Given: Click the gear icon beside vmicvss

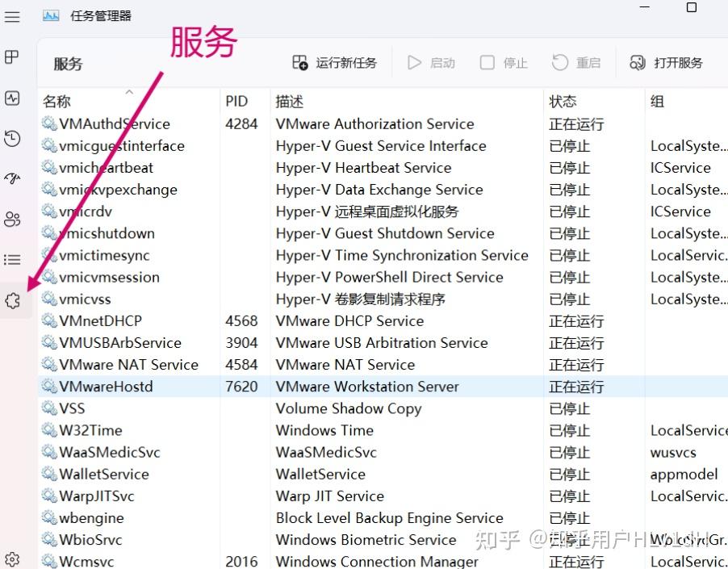Looking at the screenshot, I should pos(49,298).
